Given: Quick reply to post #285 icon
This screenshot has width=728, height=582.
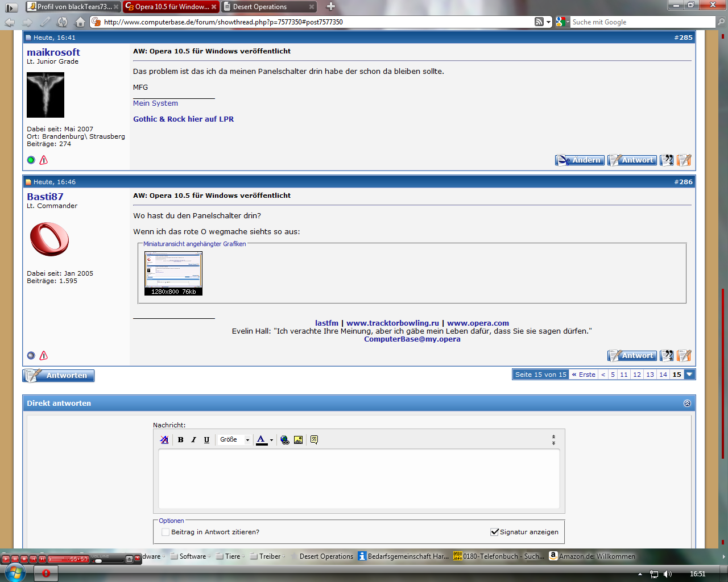Looking at the screenshot, I should pos(684,160).
